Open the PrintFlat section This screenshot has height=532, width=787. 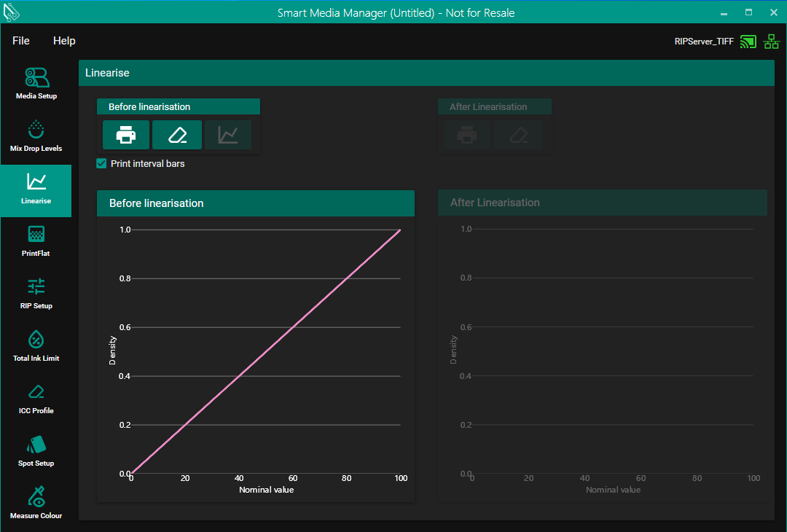point(36,241)
